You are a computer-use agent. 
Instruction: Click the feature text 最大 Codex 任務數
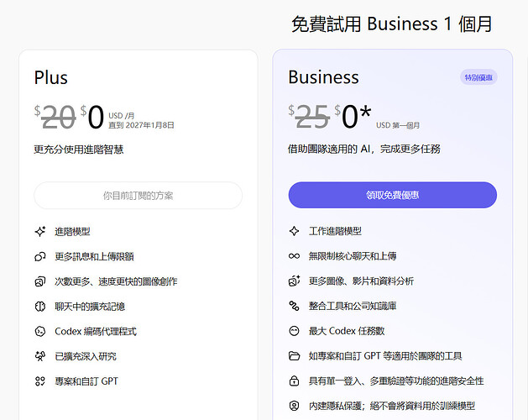point(347,331)
